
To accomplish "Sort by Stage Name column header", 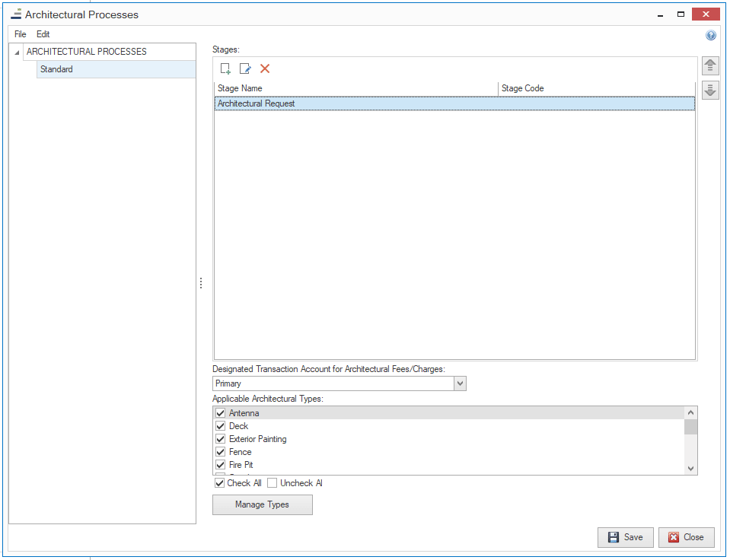I will pos(356,88).
